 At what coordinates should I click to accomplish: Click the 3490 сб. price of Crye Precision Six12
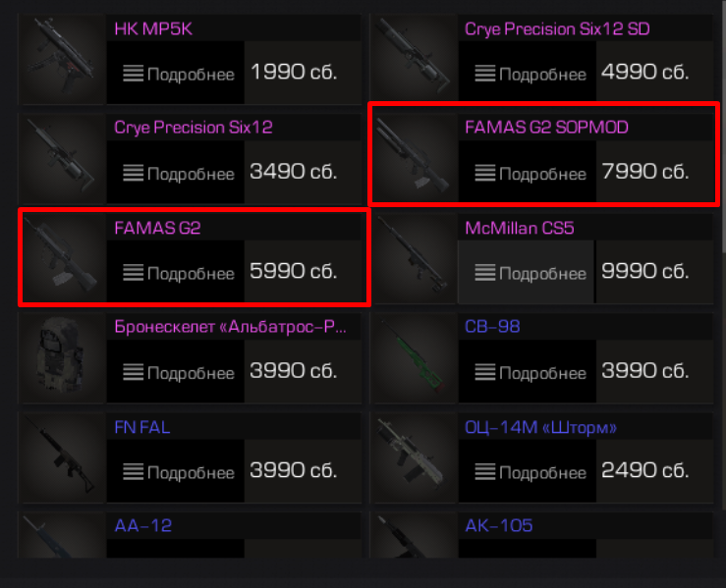click(293, 172)
